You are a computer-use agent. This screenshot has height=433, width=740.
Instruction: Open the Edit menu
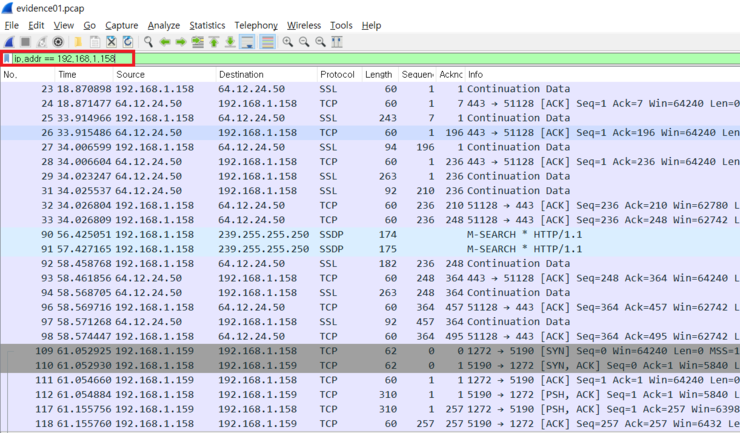point(36,25)
